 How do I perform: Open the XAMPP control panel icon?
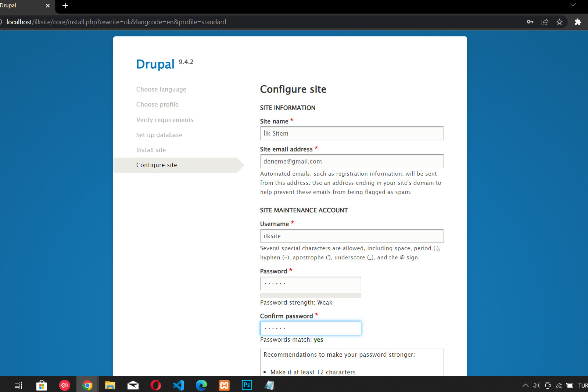(x=224, y=385)
